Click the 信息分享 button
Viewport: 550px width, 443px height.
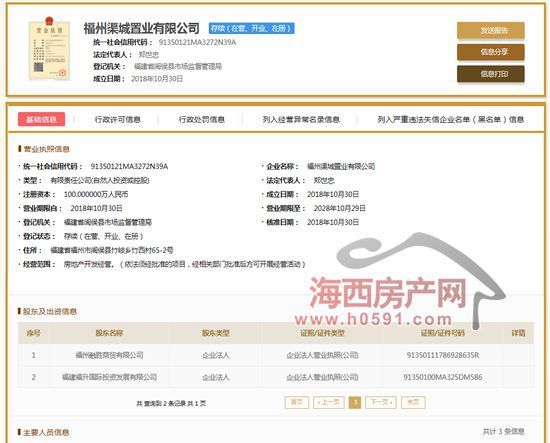tap(490, 52)
